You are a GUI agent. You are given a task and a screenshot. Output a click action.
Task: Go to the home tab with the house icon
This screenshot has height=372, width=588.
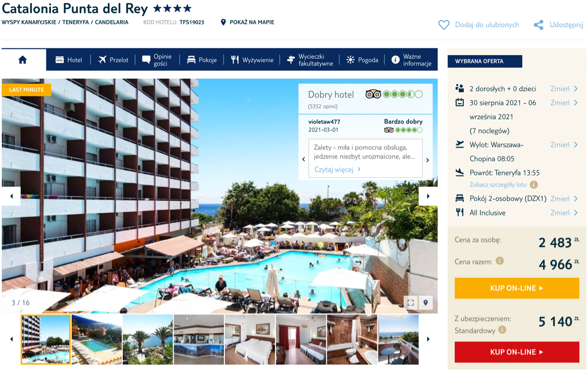(23, 60)
